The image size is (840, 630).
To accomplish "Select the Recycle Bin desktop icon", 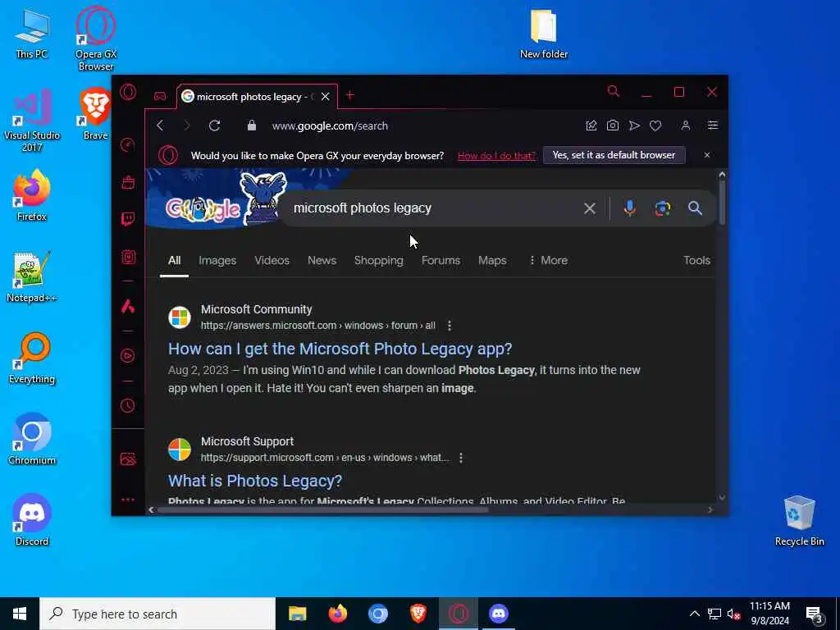I will [x=799, y=521].
